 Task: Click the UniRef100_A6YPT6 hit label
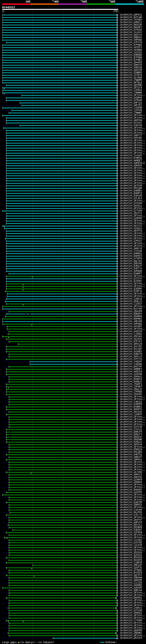(131, 231)
